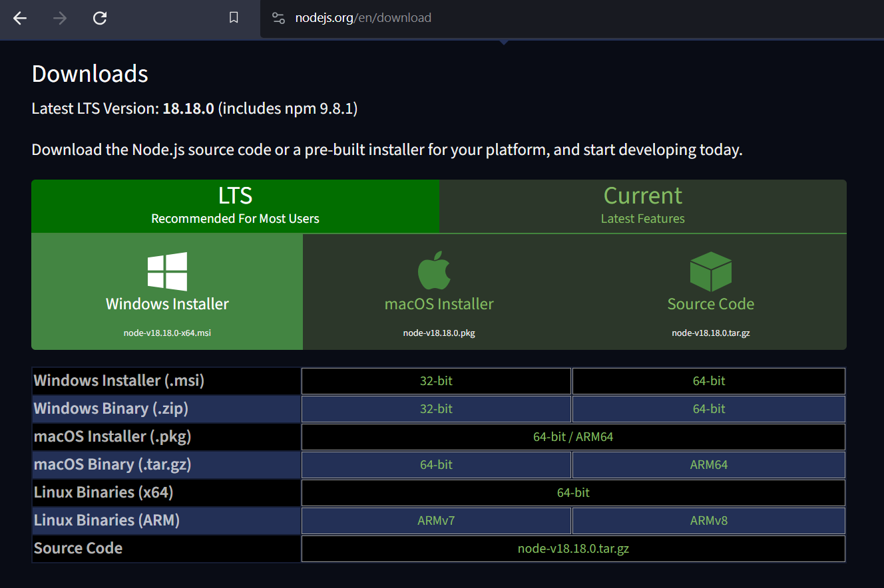Click the 'Linux Binaries (ARM)' row label

coord(107,520)
